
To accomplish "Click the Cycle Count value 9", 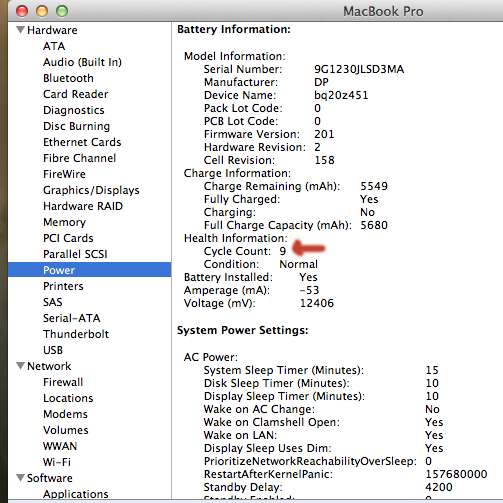I will point(283,251).
